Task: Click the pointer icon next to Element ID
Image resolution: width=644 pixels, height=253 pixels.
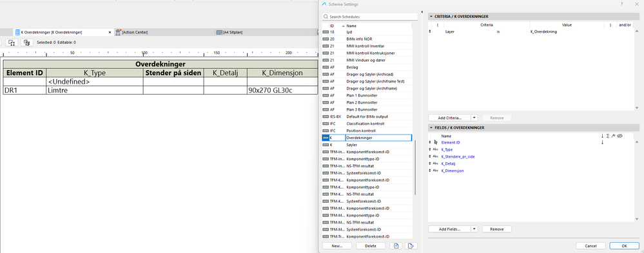Action: [436, 142]
